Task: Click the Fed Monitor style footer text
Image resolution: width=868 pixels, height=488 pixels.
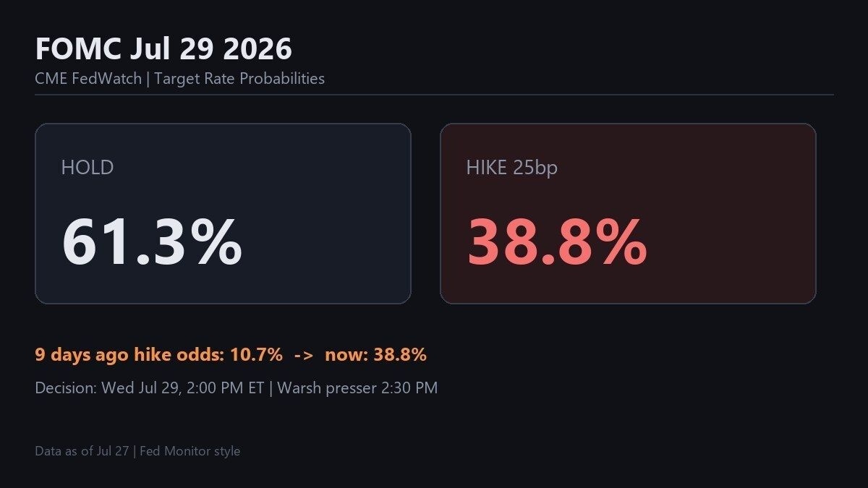Action: click(190, 451)
